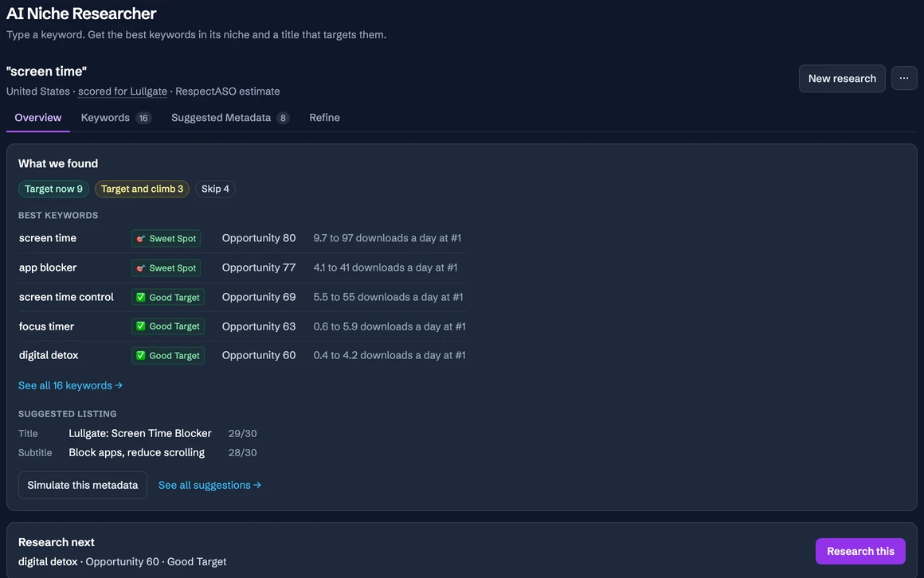Select the Target now 9 filter chip
The height and width of the screenshot is (578, 924).
[53, 189]
